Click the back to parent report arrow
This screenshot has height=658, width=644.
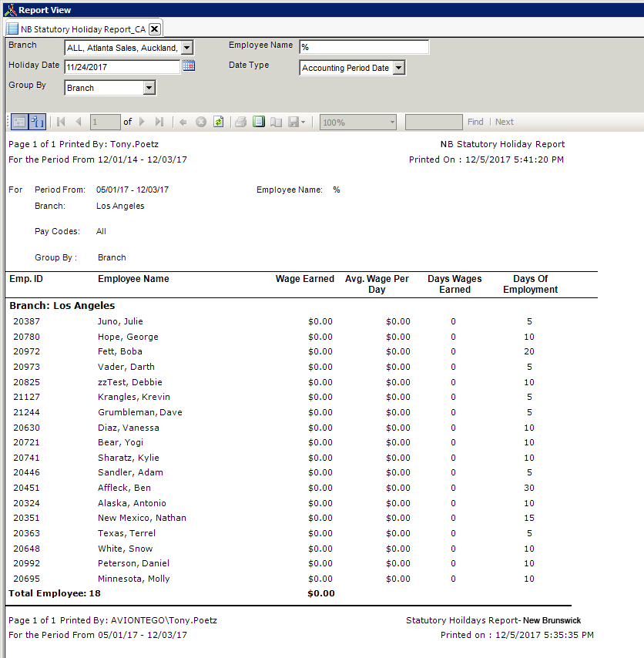[x=183, y=122]
